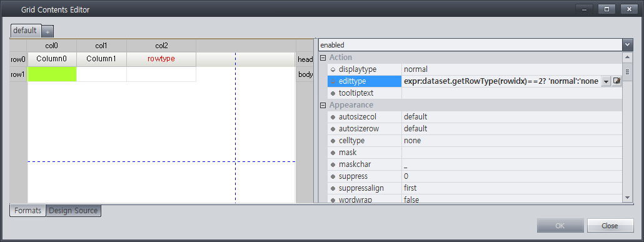
Task: Select the row1 row header
Action: (18, 74)
